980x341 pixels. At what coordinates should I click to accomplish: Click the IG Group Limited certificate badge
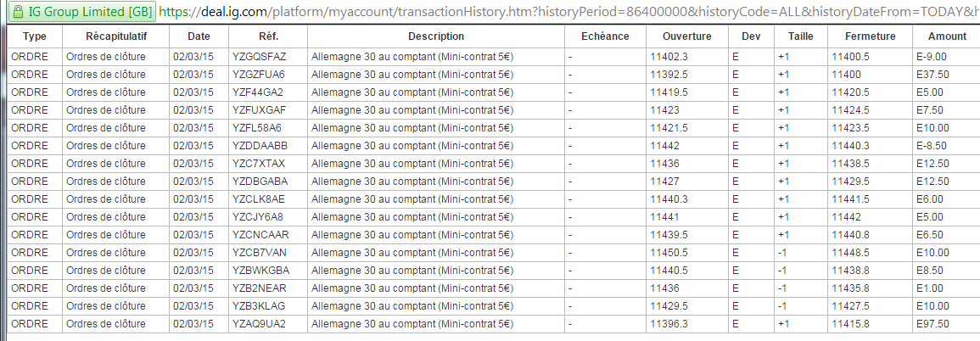point(81,13)
